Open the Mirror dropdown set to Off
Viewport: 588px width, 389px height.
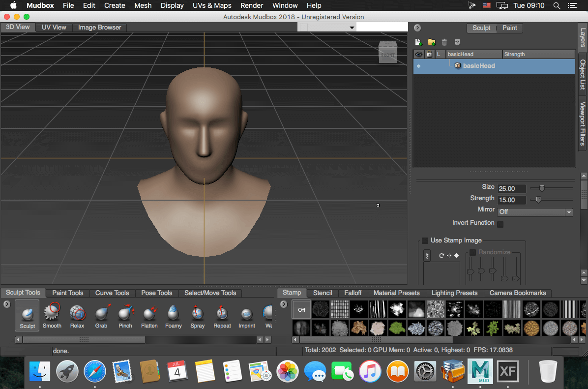click(535, 212)
